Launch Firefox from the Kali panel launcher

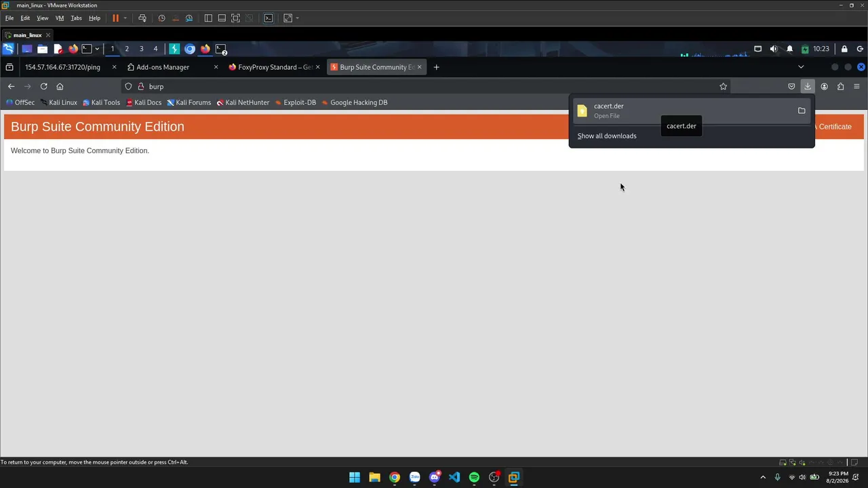pos(73,49)
